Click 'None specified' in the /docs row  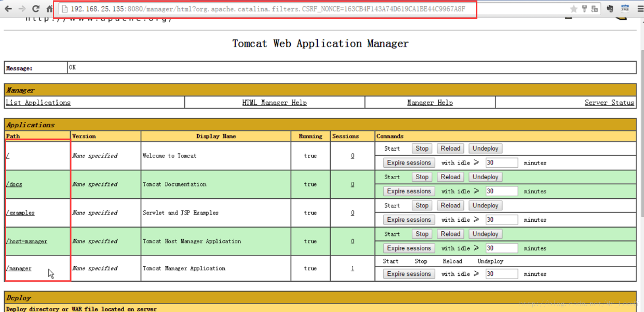click(95, 184)
